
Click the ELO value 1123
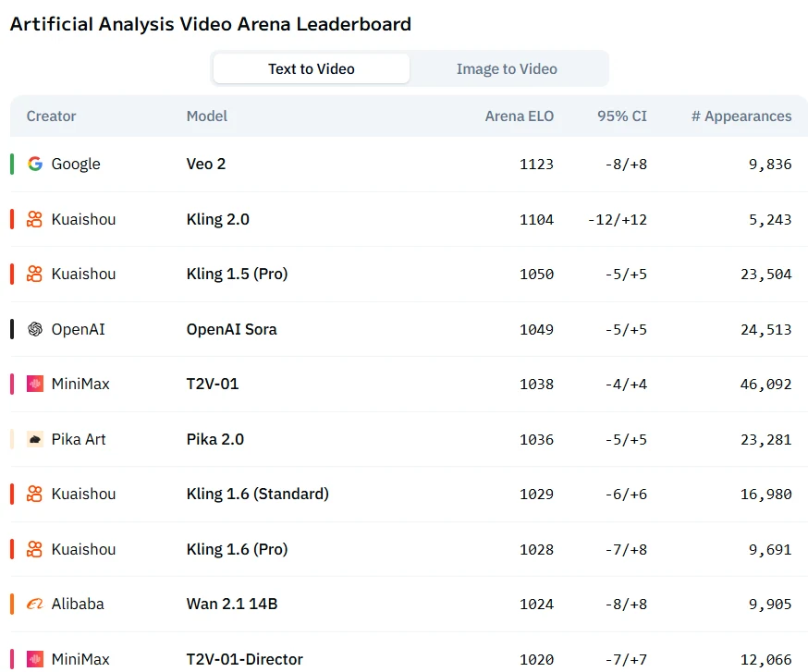click(x=536, y=164)
